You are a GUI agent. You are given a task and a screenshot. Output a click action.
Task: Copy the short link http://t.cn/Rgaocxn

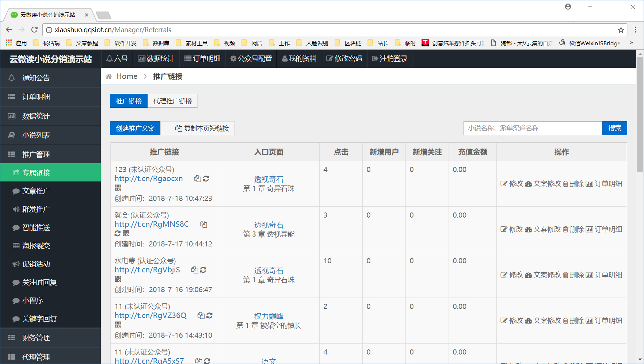197,179
